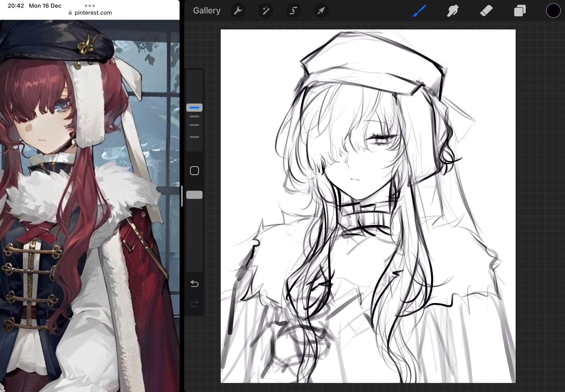Open the Adjustments magic wand menu
Viewport: 565px width, 392px height.
(266, 11)
